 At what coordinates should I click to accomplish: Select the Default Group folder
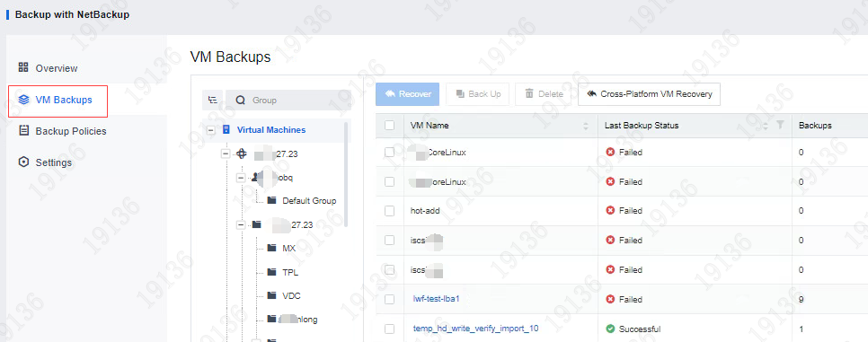pos(309,200)
